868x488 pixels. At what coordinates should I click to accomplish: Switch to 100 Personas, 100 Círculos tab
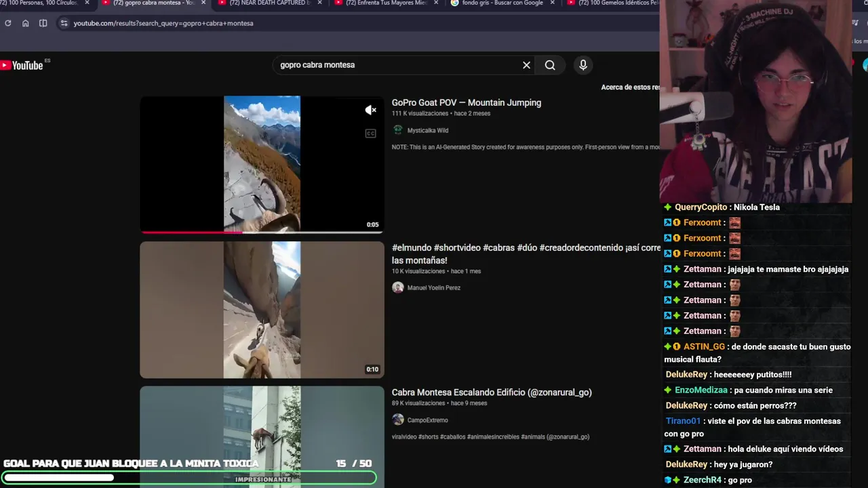click(39, 3)
